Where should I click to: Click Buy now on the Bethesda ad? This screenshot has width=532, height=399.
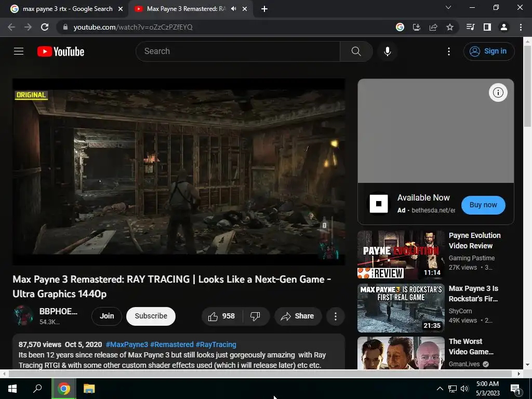[x=483, y=205]
